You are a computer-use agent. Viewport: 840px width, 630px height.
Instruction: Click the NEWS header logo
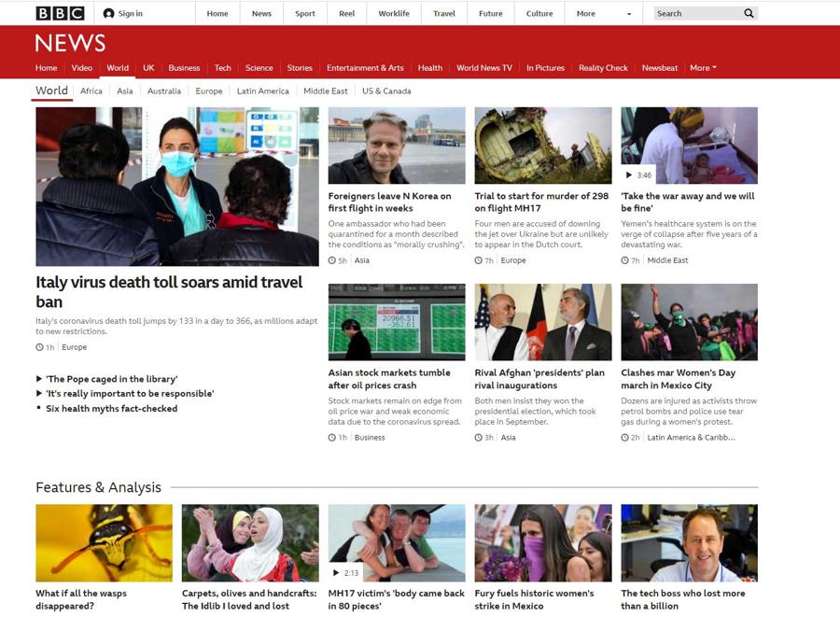(x=70, y=43)
